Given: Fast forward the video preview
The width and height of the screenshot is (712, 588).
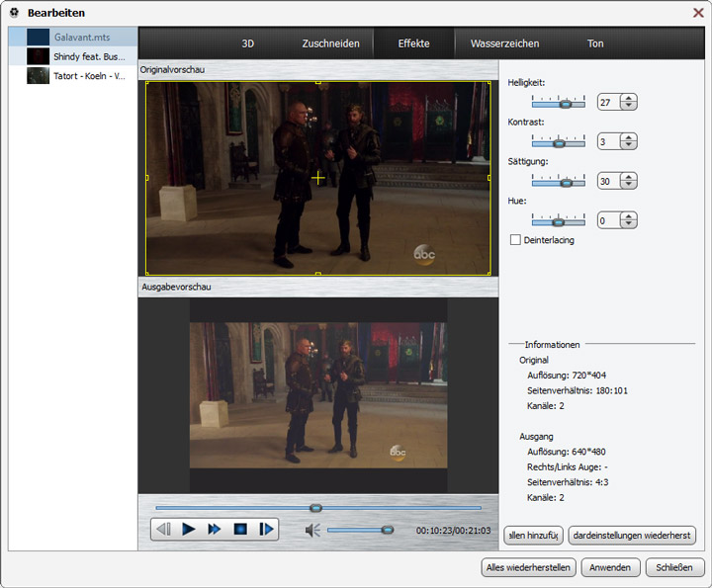Looking at the screenshot, I should coord(214,529).
